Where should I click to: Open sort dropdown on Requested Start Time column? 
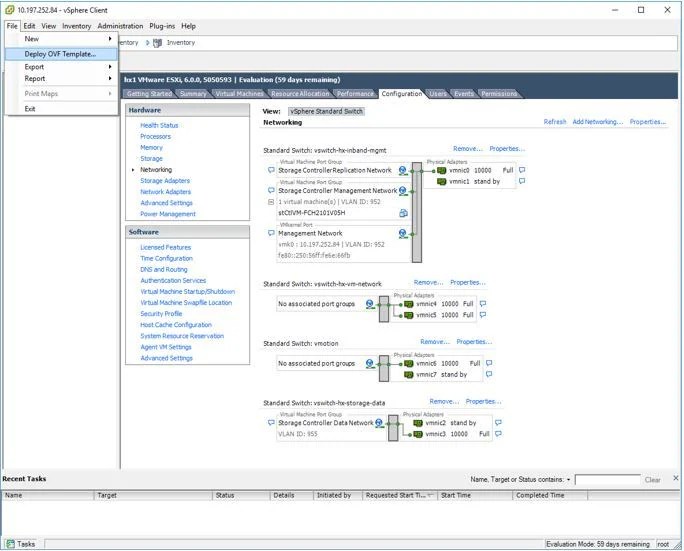coord(430,496)
